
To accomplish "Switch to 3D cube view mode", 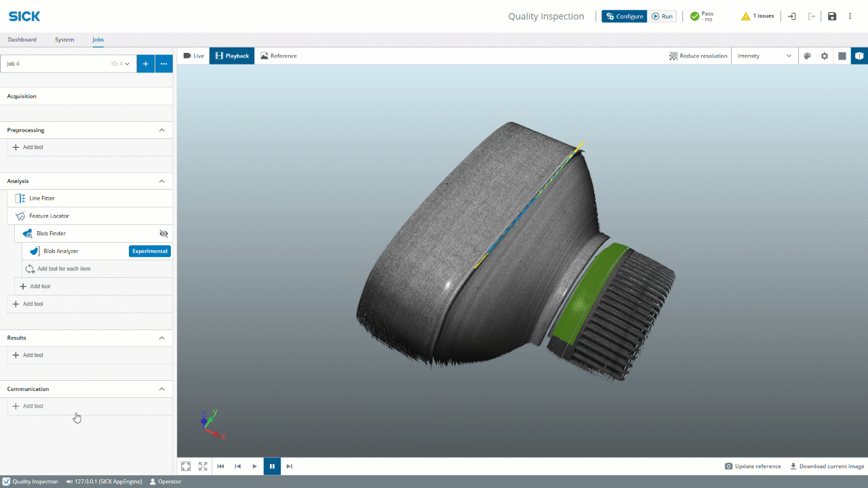I will 859,56.
